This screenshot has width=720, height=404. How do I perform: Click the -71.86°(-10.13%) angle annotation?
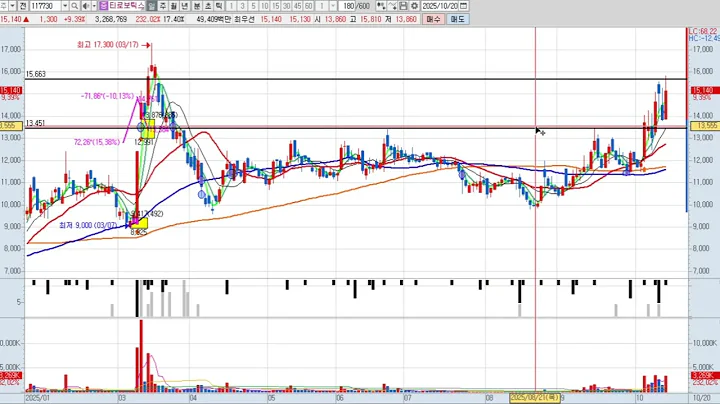pos(107,96)
